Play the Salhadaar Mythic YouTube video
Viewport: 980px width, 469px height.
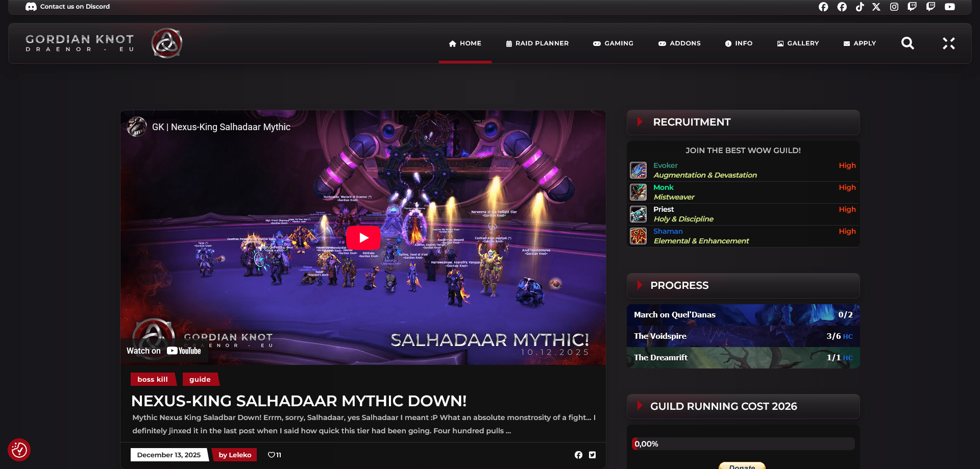pyautogui.click(x=363, y=238)
